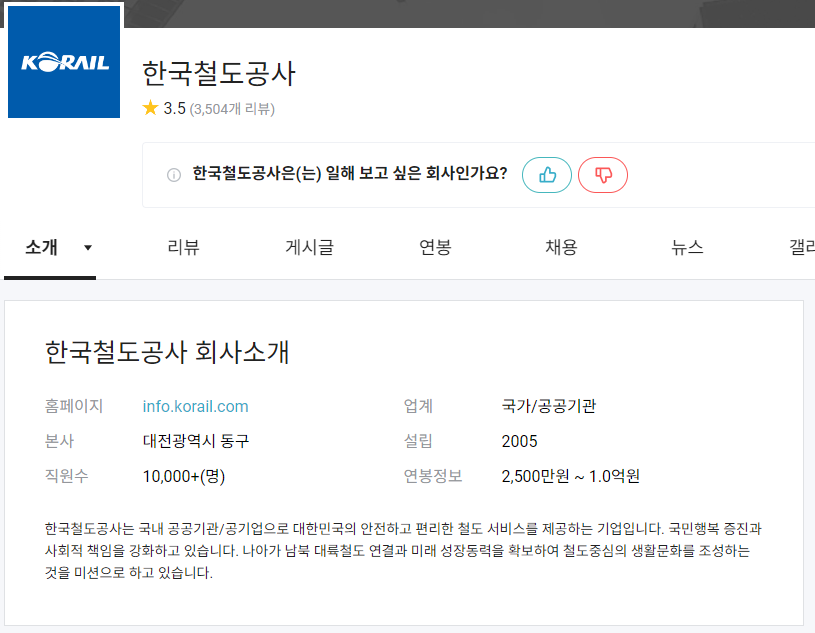Screen dimensions: 815x633
Task: Open the info.korail.com homepage link
Action: [195, 406]
